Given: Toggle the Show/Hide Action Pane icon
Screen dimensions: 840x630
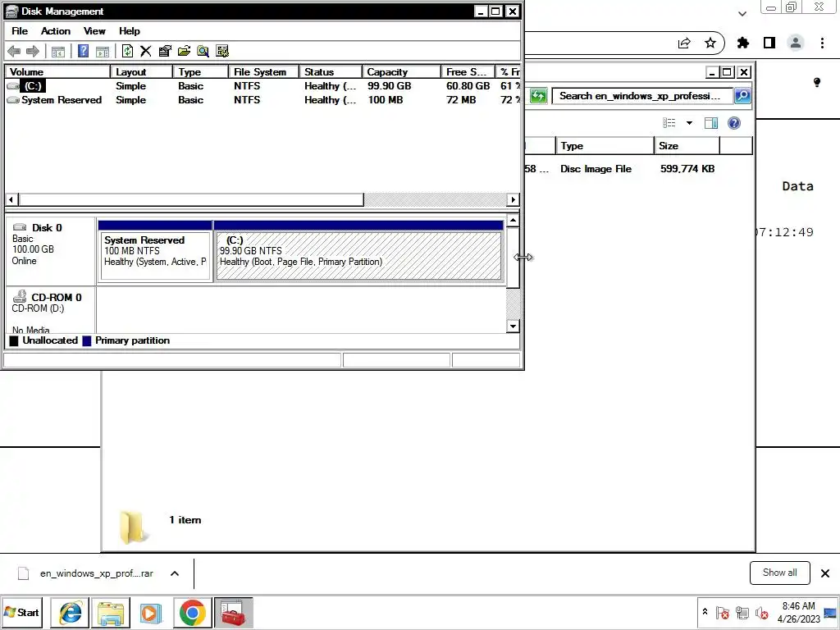Looking at the screenshot, I should click(x=103, y=52).
